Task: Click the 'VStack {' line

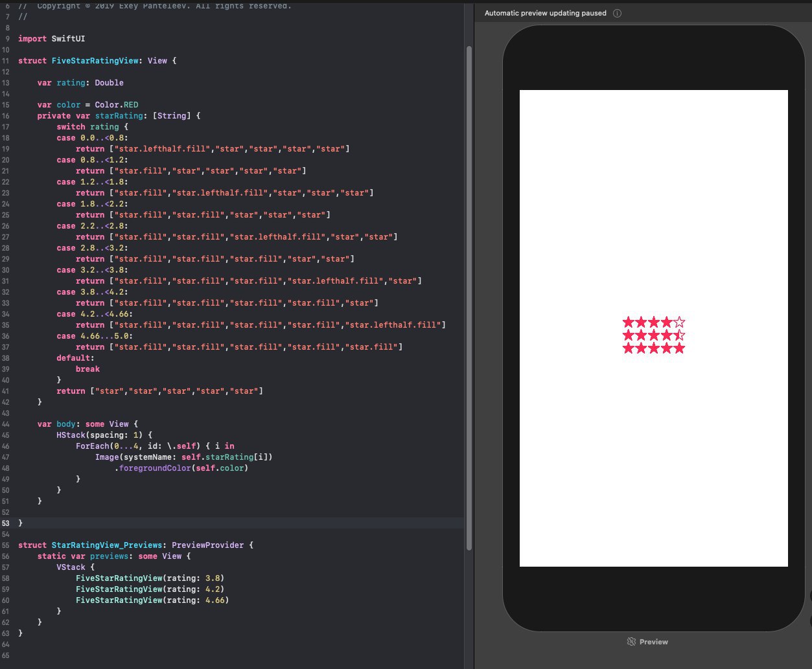Action: tap(75, 567)
